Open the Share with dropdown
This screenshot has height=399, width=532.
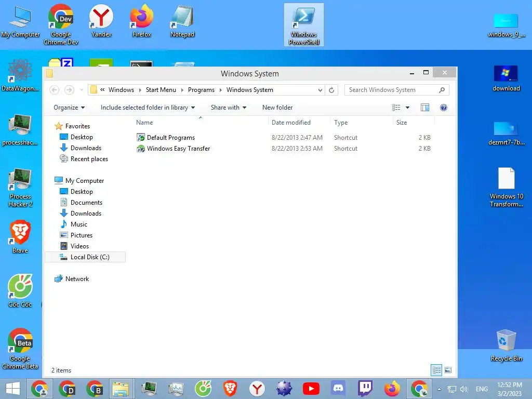pos(229,108)
